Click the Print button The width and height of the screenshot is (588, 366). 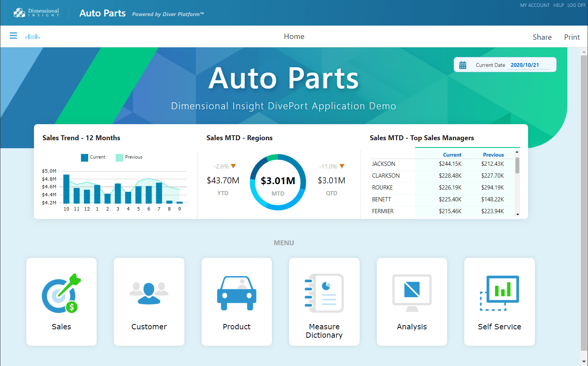click(x=572, y=37)
